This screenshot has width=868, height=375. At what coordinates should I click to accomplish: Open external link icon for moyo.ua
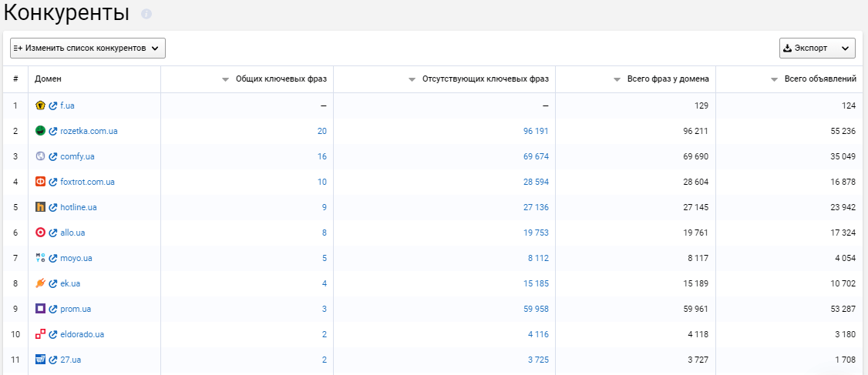(53, 258)
